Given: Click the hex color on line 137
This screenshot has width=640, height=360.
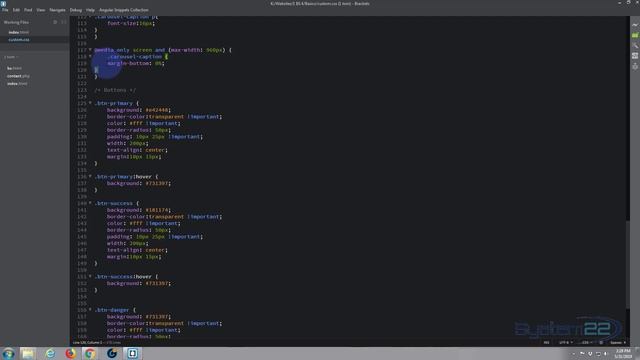Looking at the screenshot, I should (158, 183).
